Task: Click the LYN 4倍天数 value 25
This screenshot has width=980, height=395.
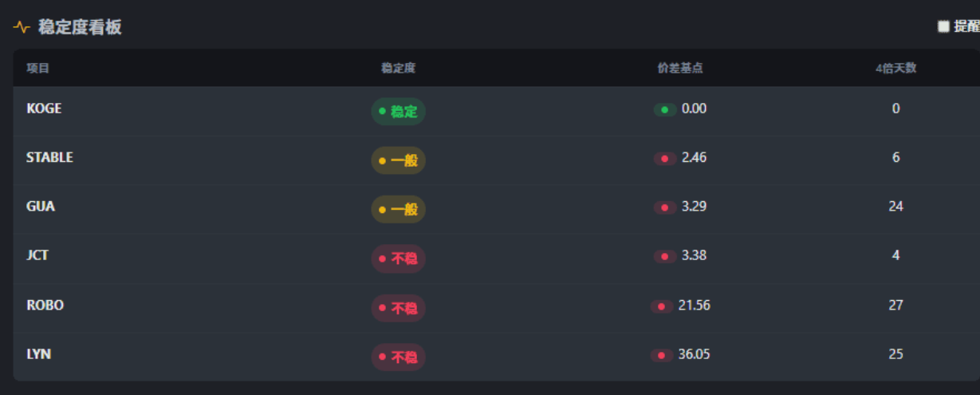Action: 895,354
